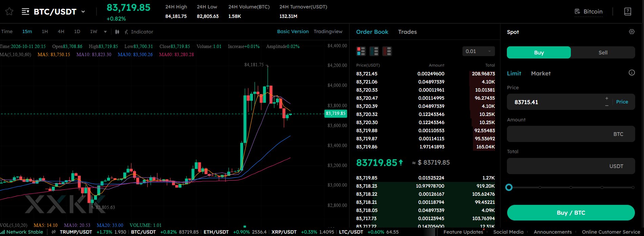Open spot trading settings gear icon

631,32
